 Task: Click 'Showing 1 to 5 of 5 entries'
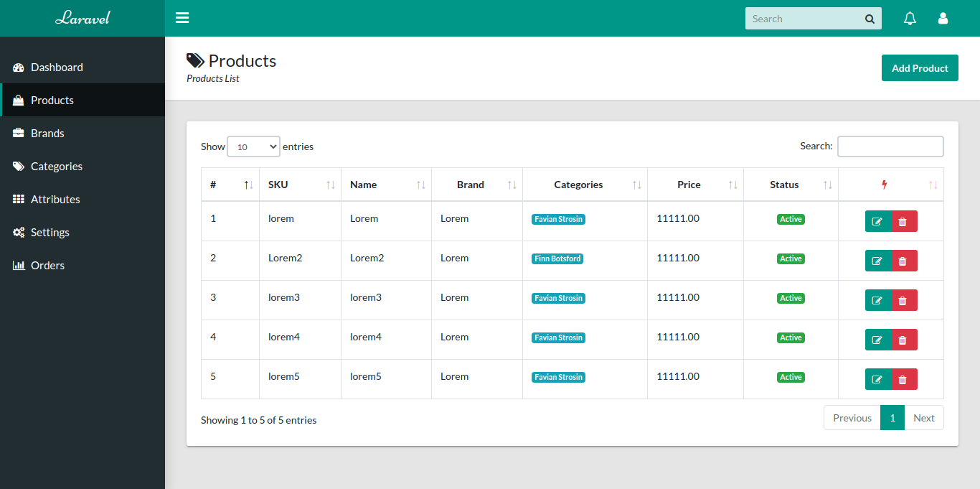(x=258, y=420)
